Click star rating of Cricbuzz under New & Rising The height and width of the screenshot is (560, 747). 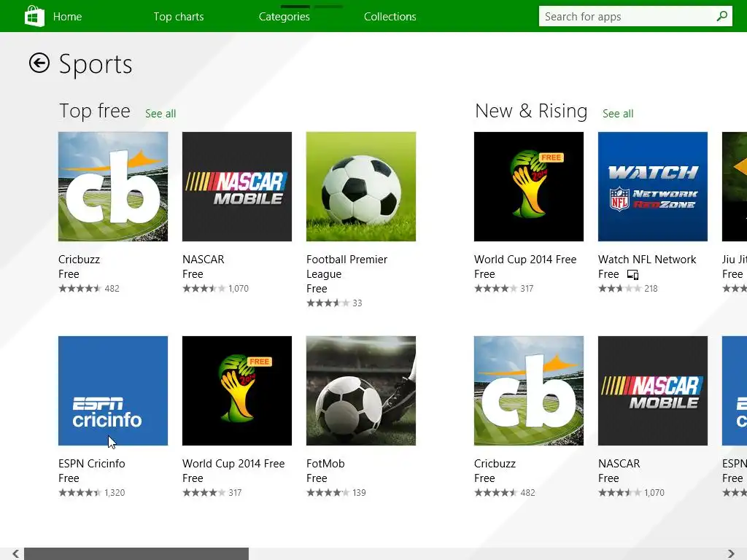(495, 493)
